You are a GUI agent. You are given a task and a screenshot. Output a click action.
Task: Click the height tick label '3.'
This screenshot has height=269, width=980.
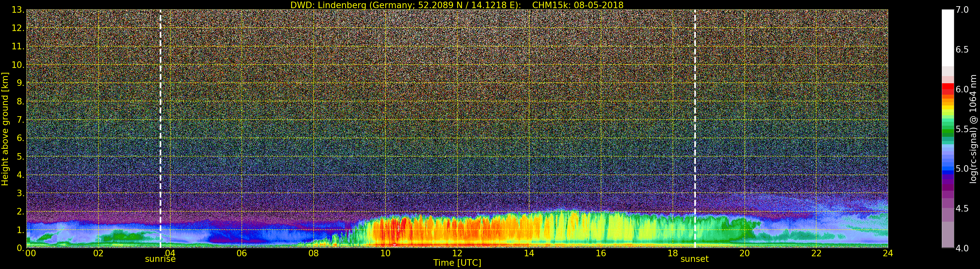pos(20,193)
